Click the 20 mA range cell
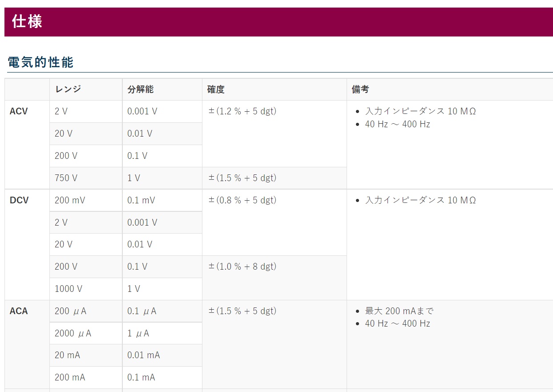Image resolution: width=553 pixels, height=392 pixels. 68,355
